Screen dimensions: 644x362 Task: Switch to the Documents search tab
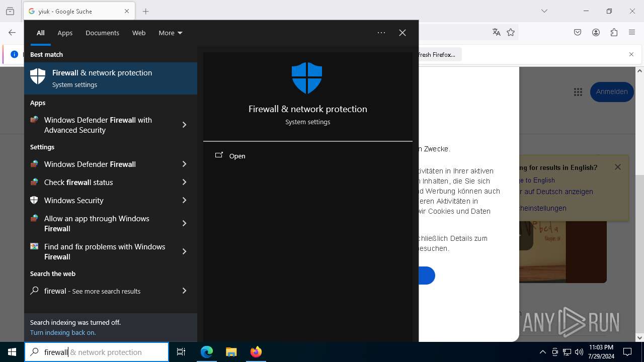pyautogui.click(x=102, y=33)
